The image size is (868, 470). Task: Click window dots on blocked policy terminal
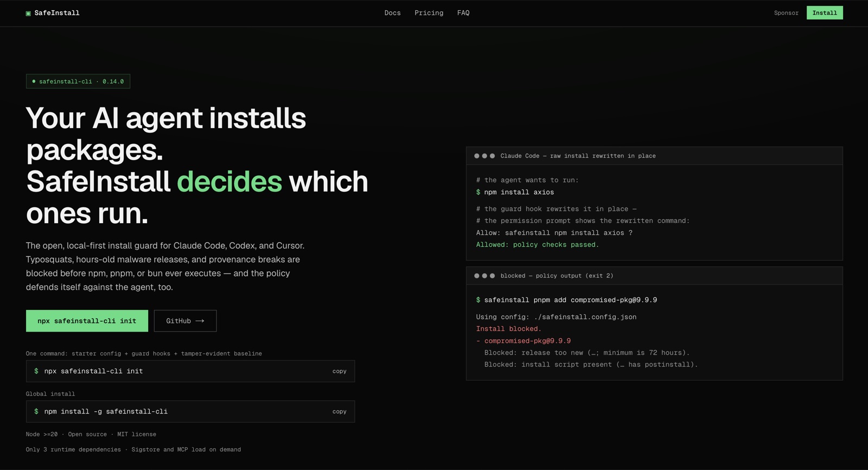point(484,276)
